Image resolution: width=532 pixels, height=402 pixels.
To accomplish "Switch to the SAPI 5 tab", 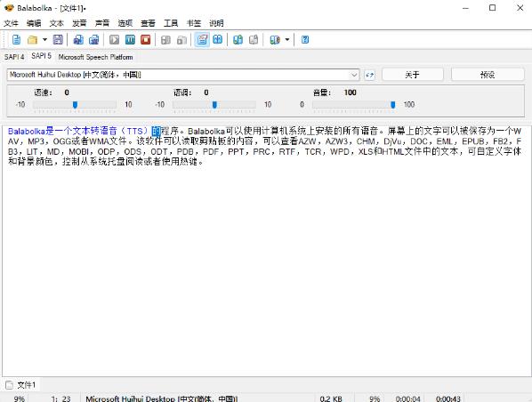I will point(42,56).
